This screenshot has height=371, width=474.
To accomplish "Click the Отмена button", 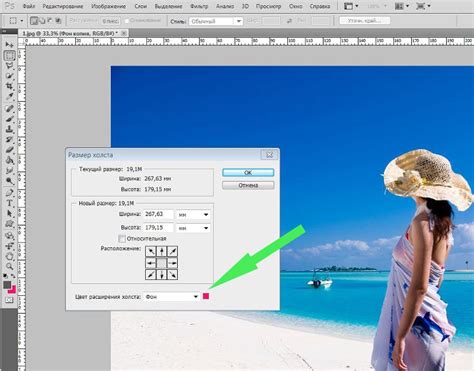I will (x=248, y=185).
